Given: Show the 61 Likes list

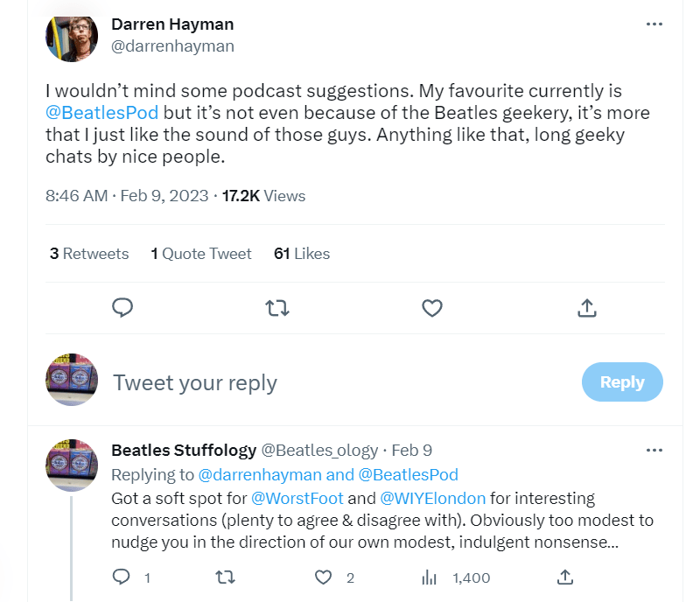Looking at the screenshot, I should coord(302,254).
